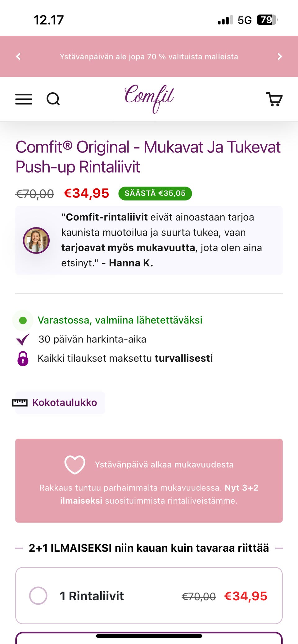Click the heart icon in the pink promo banner
This screenshot has height=644, width=298.
point(75,464)
